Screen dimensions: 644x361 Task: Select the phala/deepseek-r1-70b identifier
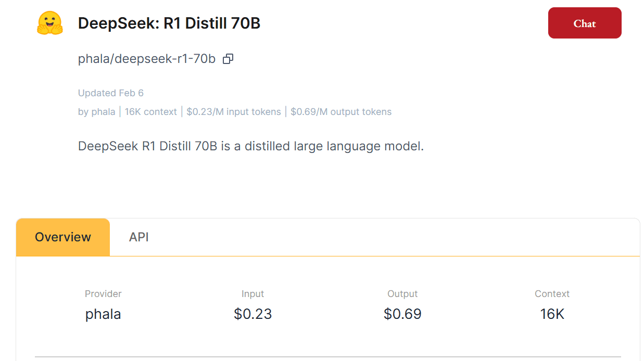147,59
